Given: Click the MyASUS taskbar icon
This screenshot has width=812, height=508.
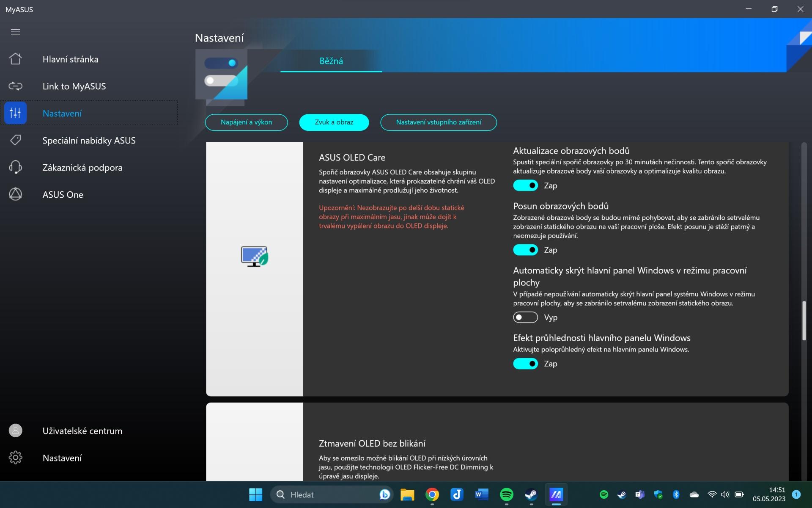Looking at the screenshot, I should [x=556, y=494].
